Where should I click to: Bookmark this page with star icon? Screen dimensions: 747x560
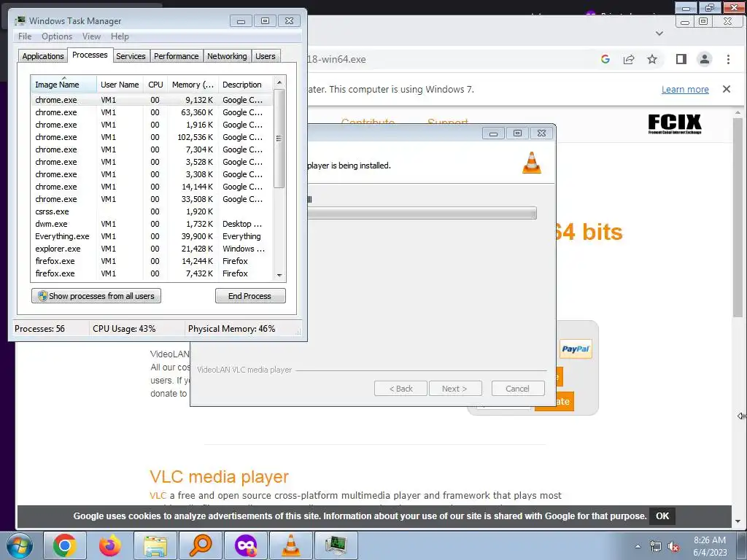click(652, 59)
